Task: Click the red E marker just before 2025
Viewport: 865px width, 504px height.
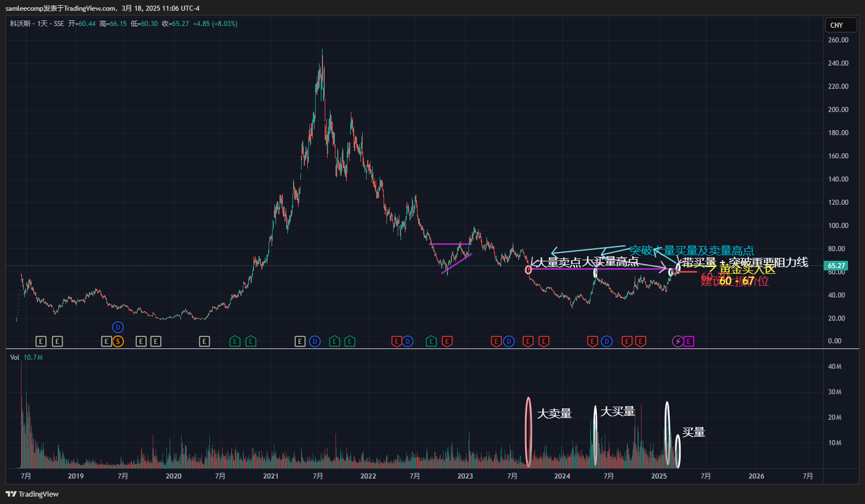Action: [640, 341]
